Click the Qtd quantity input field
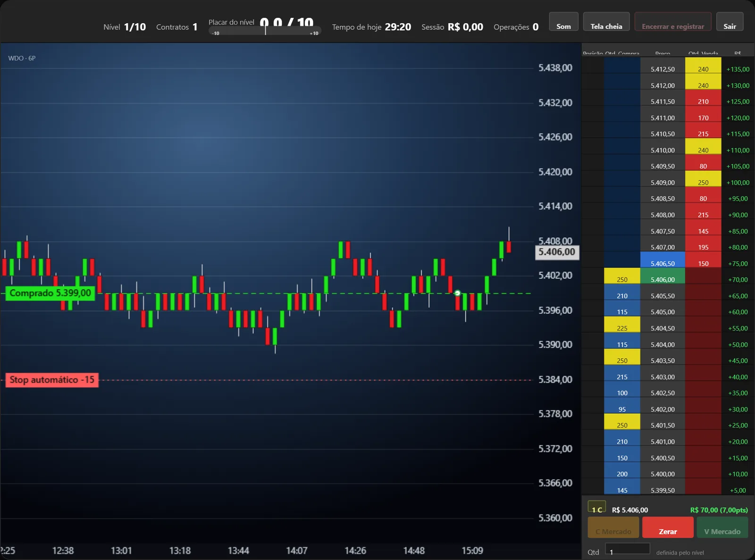 [628, 550]
